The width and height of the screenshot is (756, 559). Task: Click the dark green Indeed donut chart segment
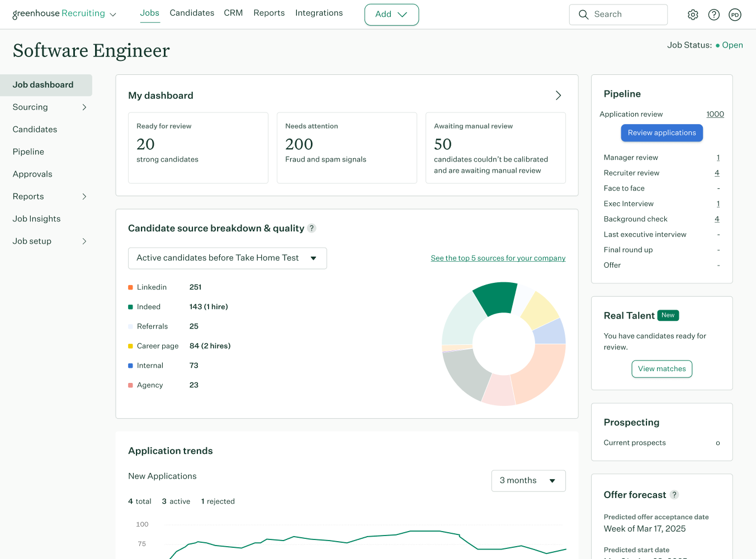495,297
